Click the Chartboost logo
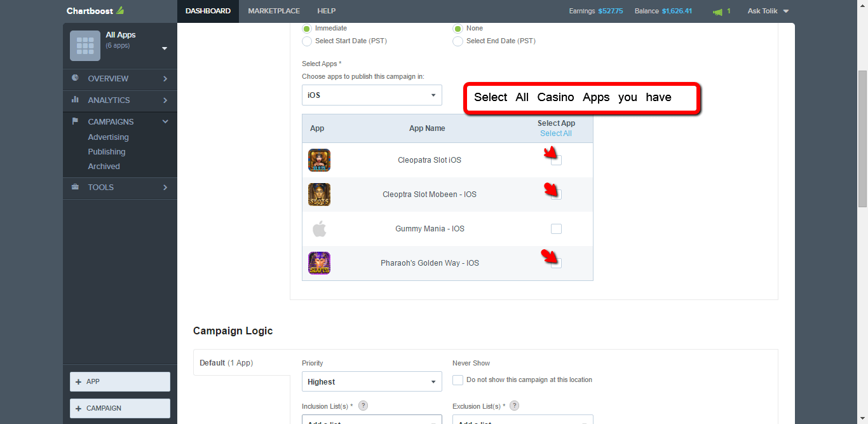The width and height of the screenshot is (868, 424). coord(95,11)
